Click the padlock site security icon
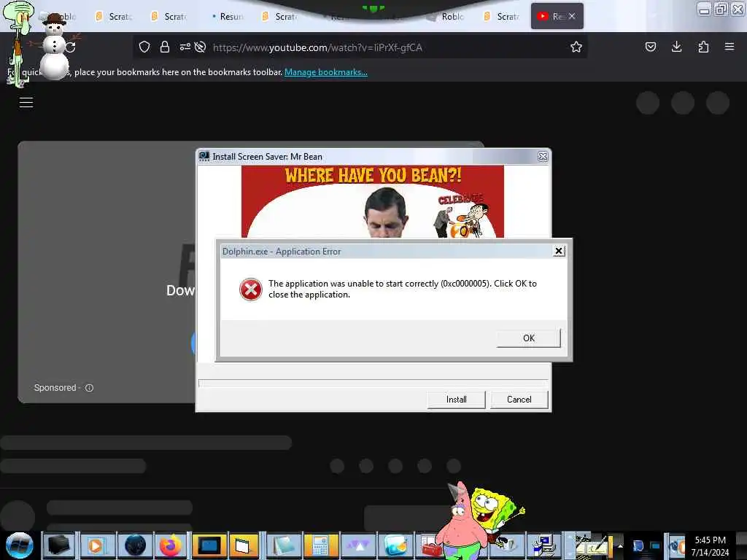Screen dimensions: 747x560 tap(165, 47)
